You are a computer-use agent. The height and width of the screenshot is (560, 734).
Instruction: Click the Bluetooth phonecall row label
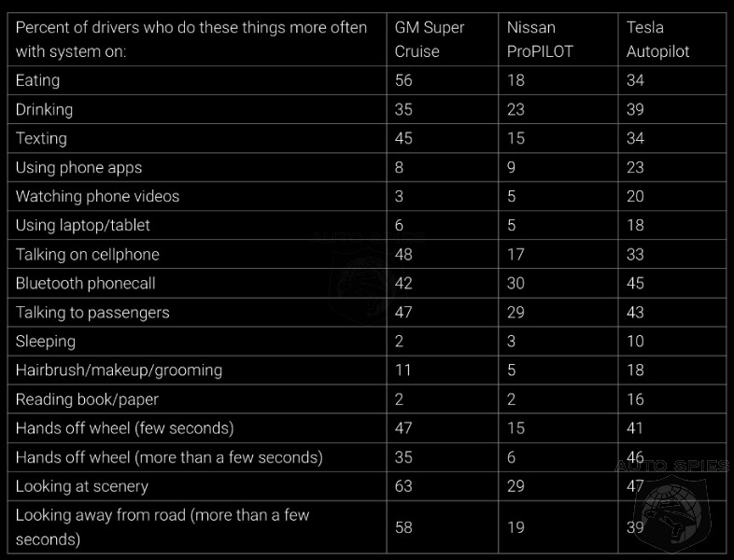pos(85,284)
